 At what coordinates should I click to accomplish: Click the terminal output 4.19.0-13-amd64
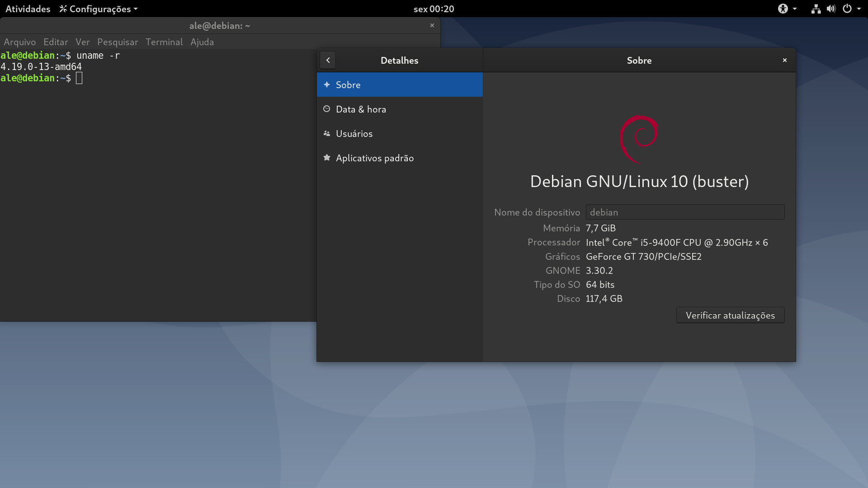[41, 67]
